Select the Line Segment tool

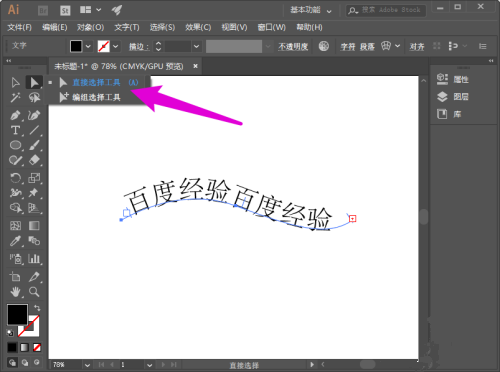34,130
